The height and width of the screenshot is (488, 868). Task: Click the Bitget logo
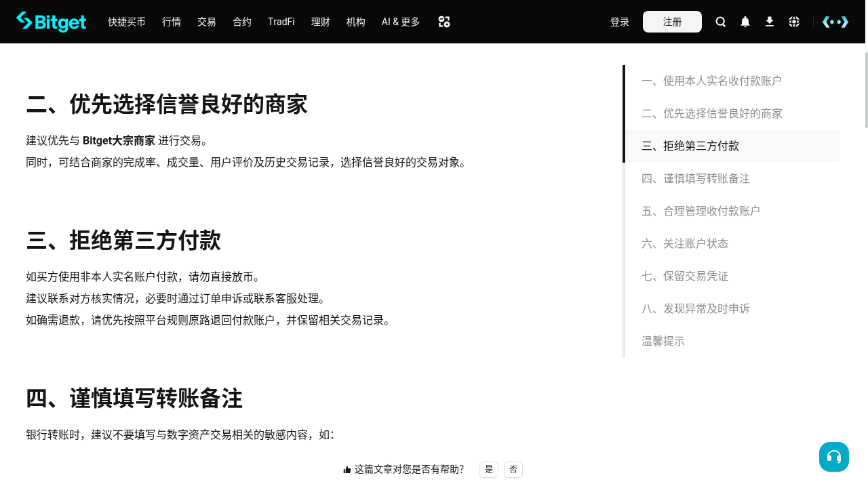tap(51, 22)
